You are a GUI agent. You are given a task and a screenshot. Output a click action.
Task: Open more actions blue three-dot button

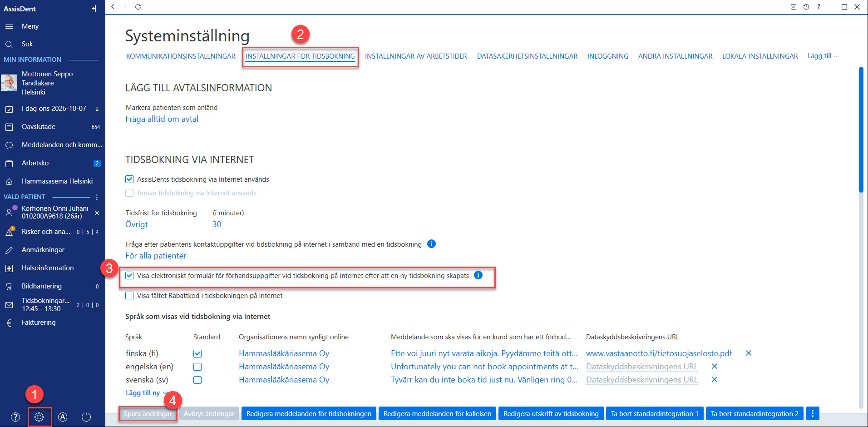tap(813, 413)
